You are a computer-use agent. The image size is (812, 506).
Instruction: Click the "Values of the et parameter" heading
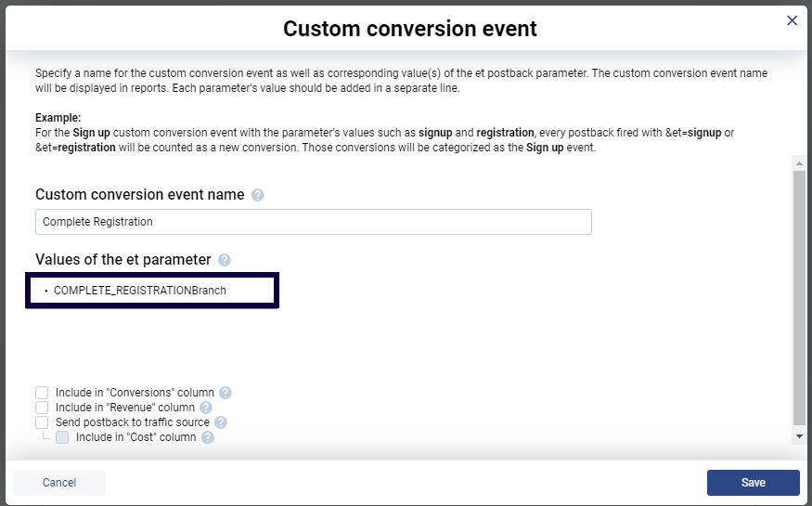[123, 260]
